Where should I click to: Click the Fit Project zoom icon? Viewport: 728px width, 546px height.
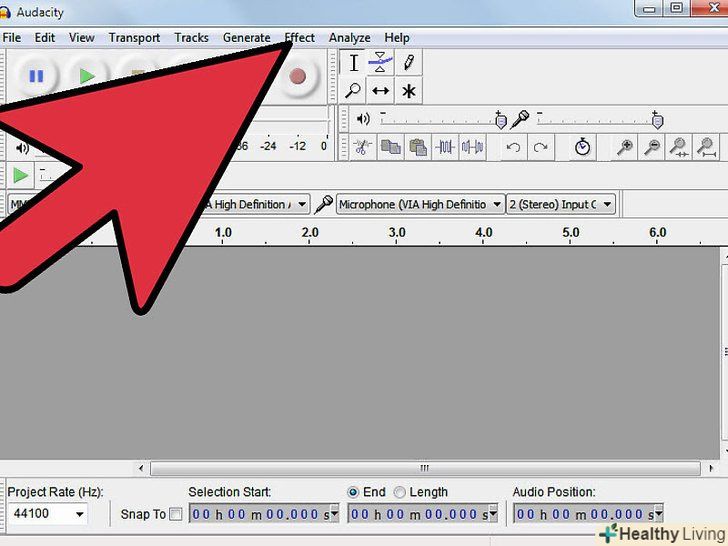[x=706, y=148]
